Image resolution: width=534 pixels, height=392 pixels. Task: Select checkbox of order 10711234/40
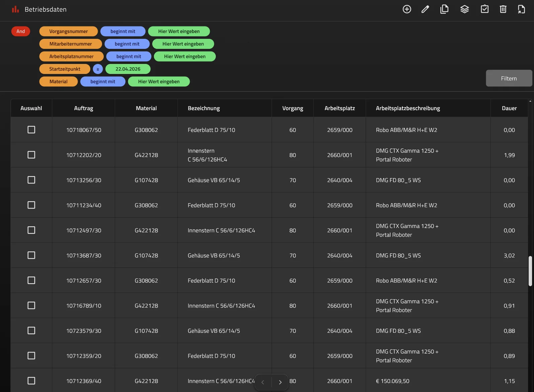pos(31,205)
